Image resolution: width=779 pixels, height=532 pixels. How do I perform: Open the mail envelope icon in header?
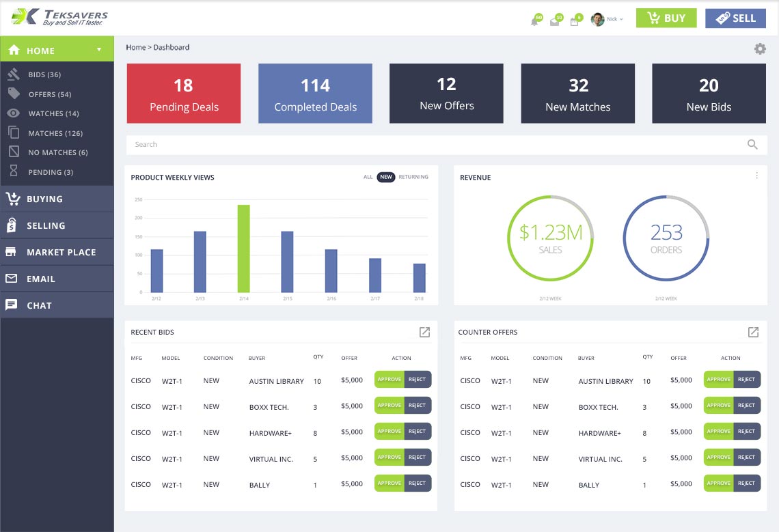pos(554,21)
